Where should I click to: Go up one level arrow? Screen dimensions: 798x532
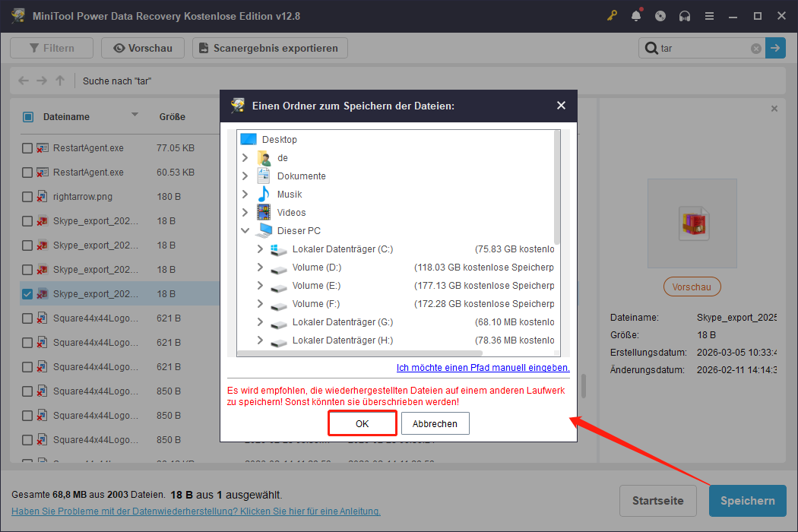click(x=60, y=81)
